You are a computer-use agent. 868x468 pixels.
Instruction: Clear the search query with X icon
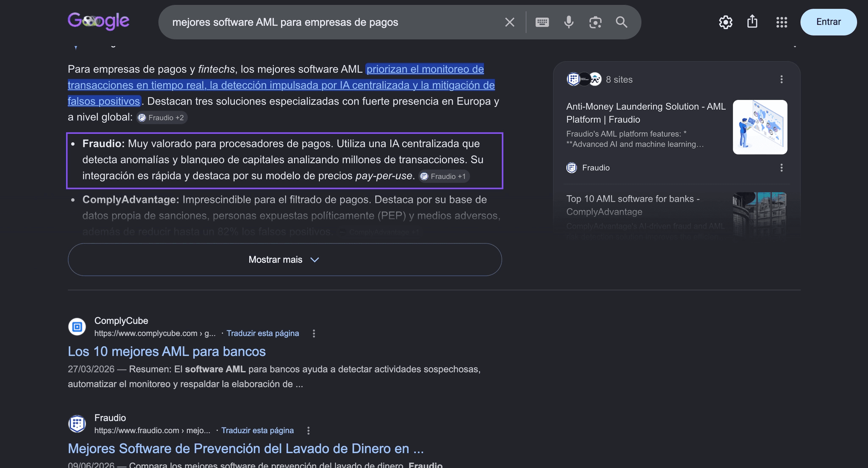coord(509,22)
